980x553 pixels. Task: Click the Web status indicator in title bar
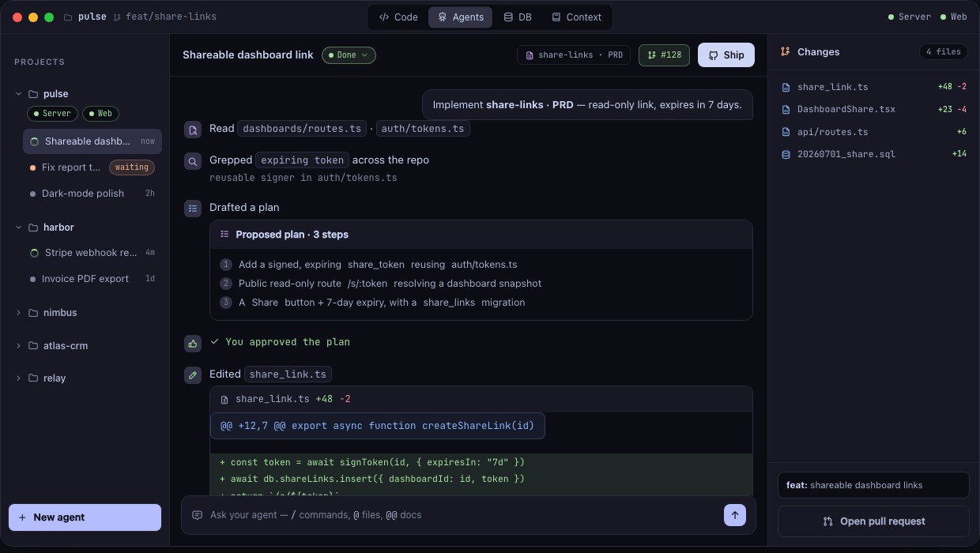click(953, 17)
